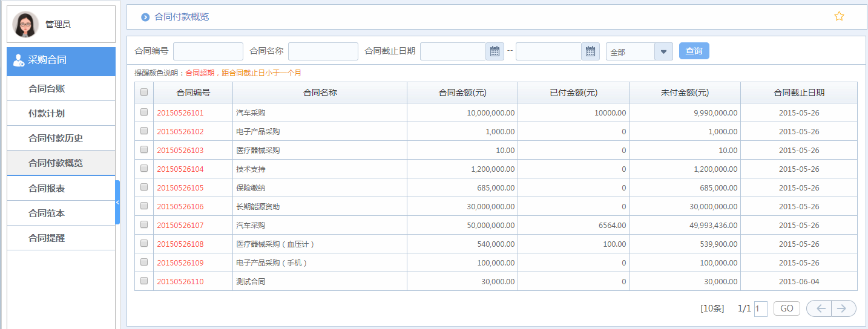This screenshot has height=329, width=868.
Task: Click the GO page jump button
Action: 786,308
